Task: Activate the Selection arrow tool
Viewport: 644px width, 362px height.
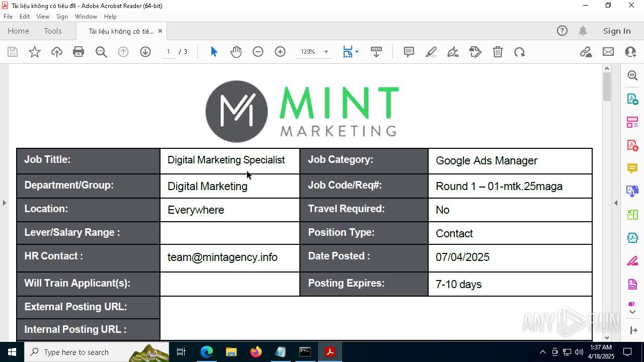Action: [214, 52]
